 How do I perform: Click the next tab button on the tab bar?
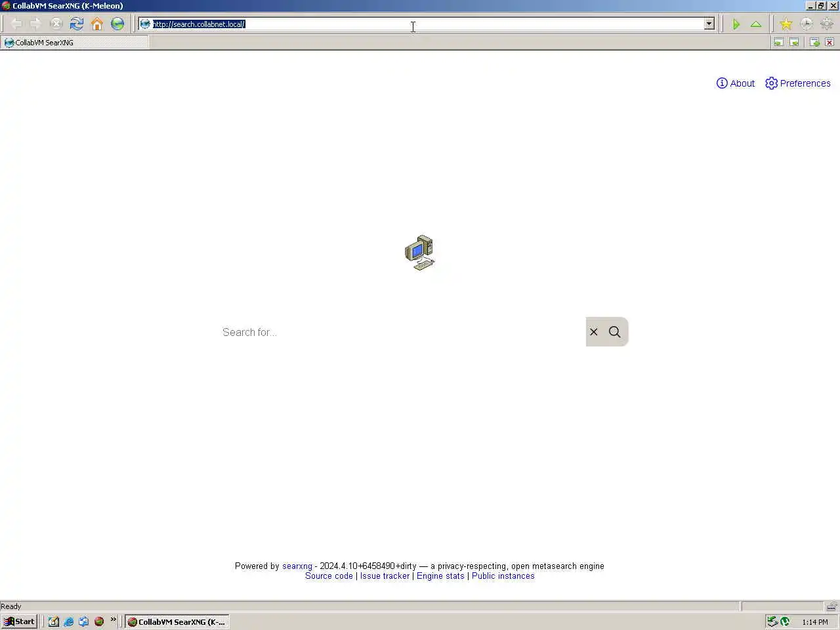coord(794,43)
